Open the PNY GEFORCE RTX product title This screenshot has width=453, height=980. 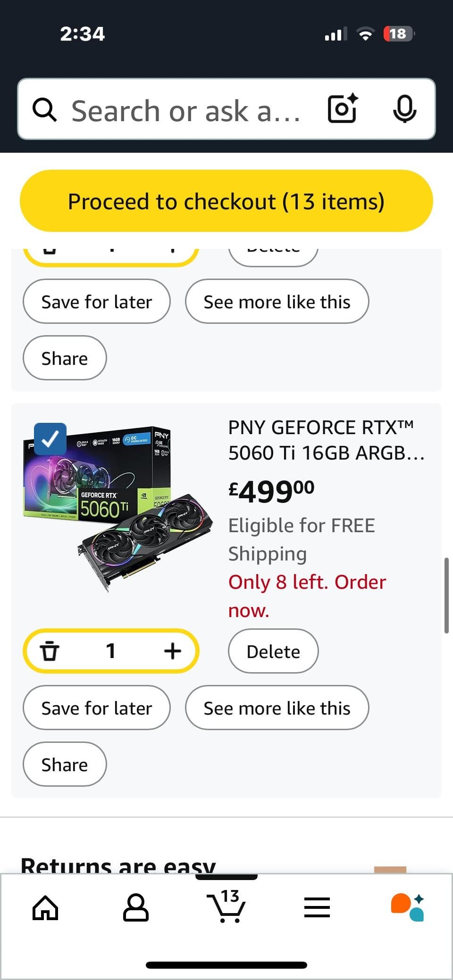327,440
